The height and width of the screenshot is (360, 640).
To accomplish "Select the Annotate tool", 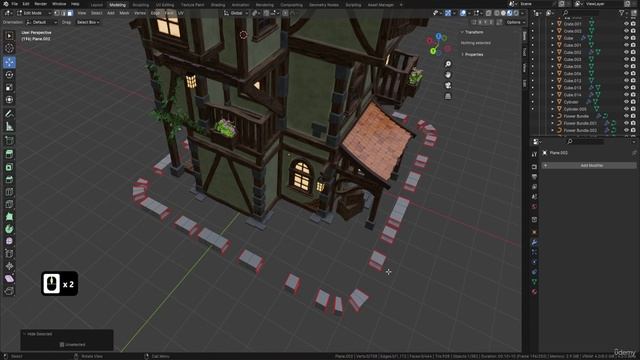I will tap(9, 114).
